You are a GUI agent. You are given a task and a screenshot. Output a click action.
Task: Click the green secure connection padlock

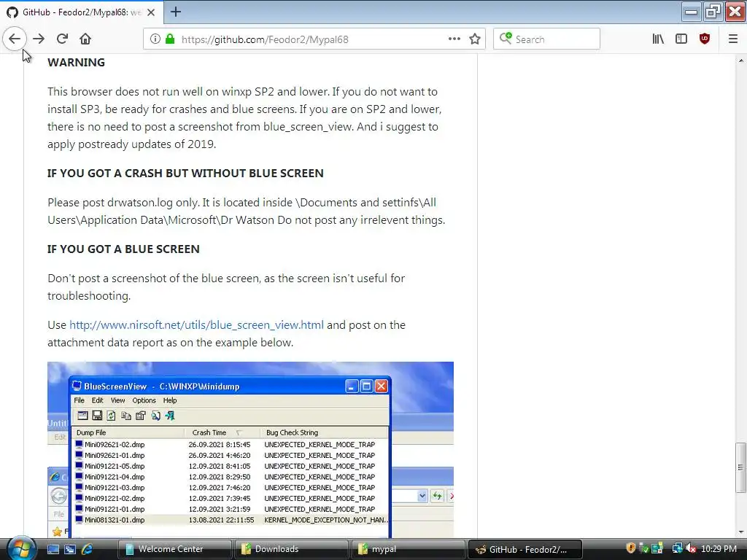pos(170,39)
